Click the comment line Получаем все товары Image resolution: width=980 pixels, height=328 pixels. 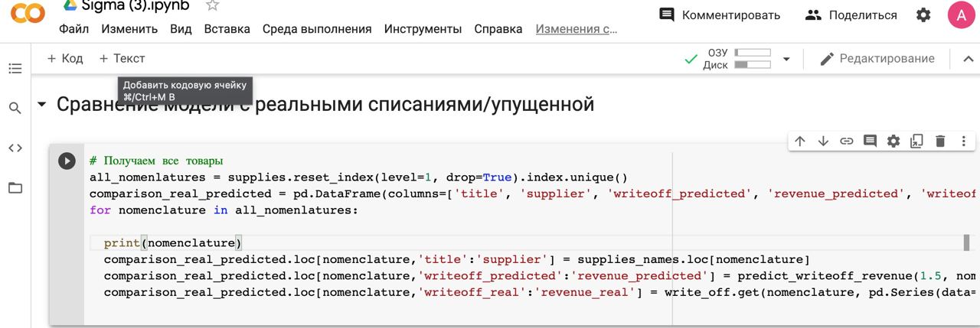pyautogui.click(x=156, y=161)
